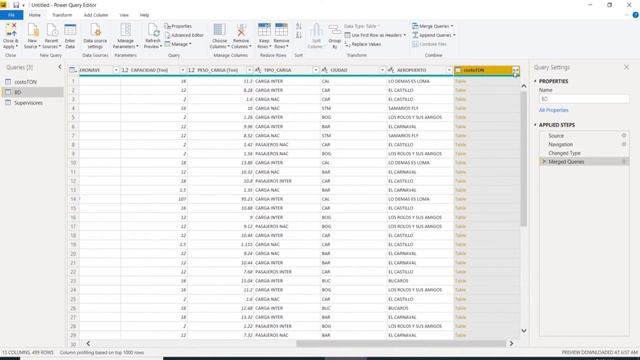The height and width of the screenshot is (360, 640).
Task: Select the Merged Queries applied step
Action: tap(584, 162)
